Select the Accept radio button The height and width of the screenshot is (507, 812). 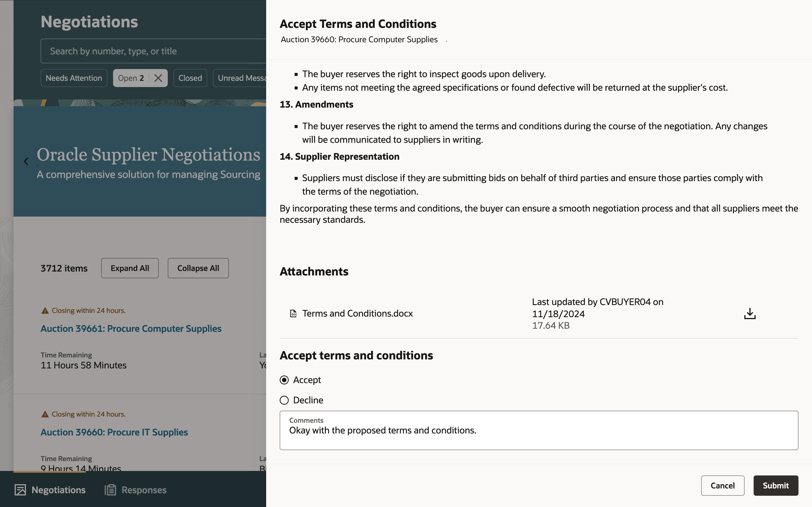[284, 380]
